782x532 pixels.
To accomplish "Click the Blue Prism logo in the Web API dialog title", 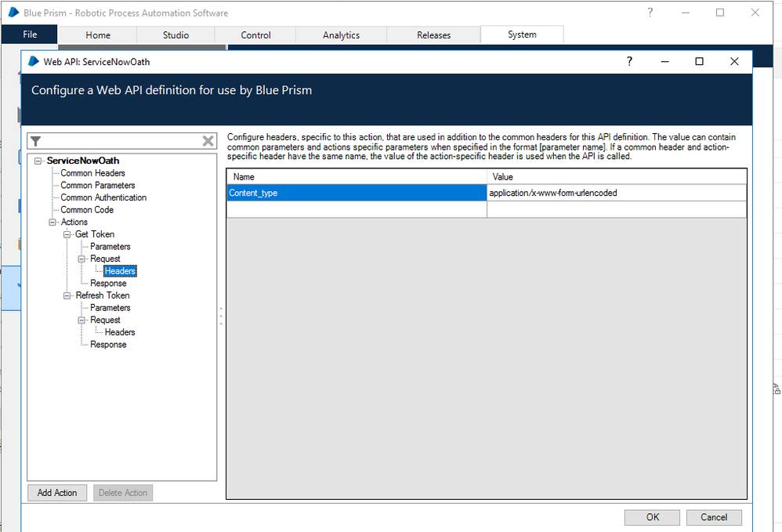I will pyautogui.click(x=34, y=61).
